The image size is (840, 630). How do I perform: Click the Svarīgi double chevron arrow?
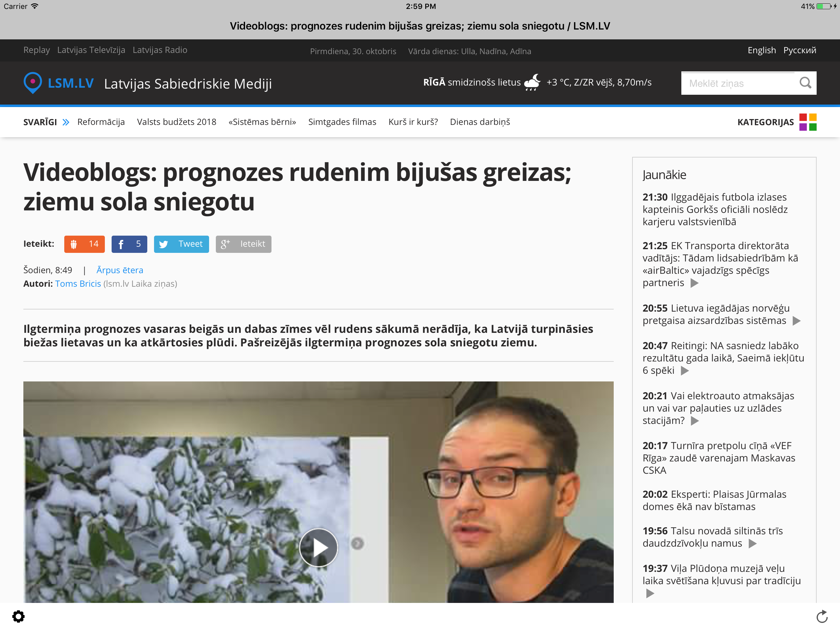pos(66,122)
